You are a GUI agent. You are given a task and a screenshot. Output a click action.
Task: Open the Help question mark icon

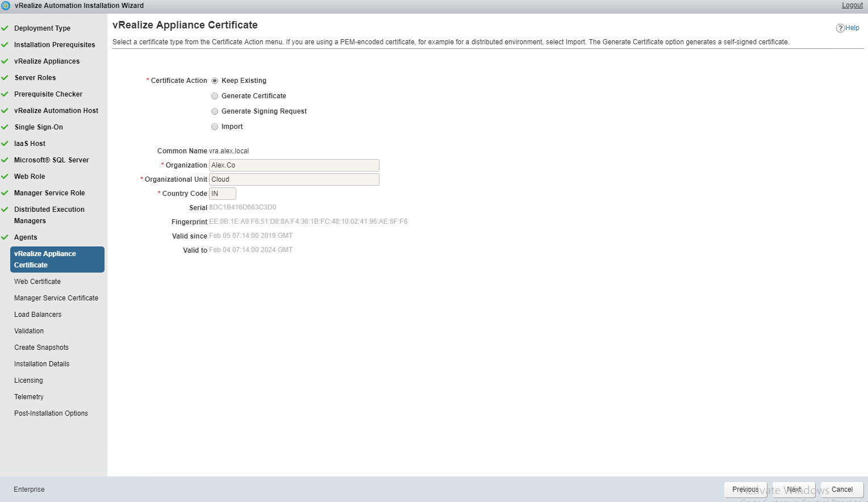[840, 28]
